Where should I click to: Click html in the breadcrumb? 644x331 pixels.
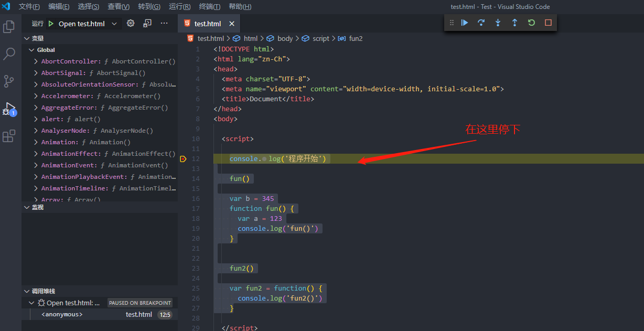[251, 38]
